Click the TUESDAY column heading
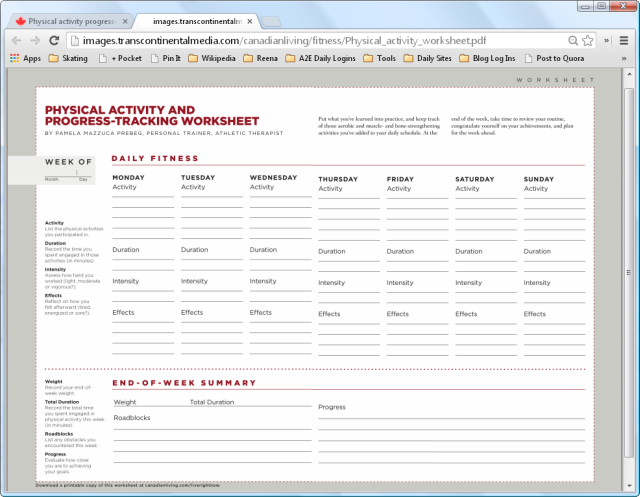The width and height of the screenshot is (640, 497). click(x=198, y=178)
